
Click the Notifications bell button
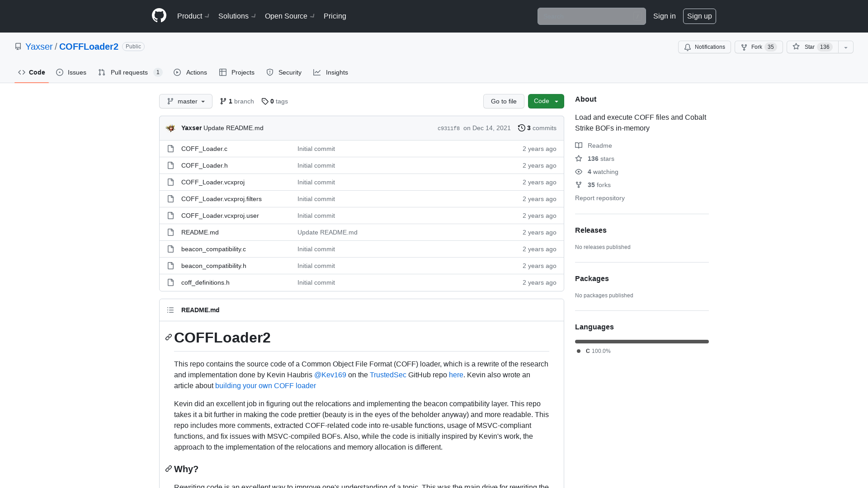[704, 47]
